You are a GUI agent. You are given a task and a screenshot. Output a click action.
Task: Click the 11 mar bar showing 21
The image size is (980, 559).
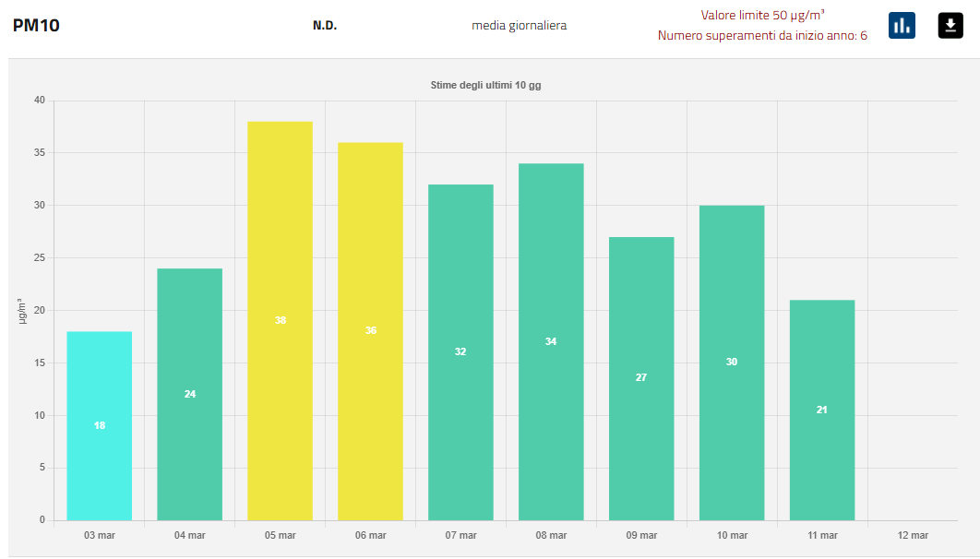tap(822, 410)
